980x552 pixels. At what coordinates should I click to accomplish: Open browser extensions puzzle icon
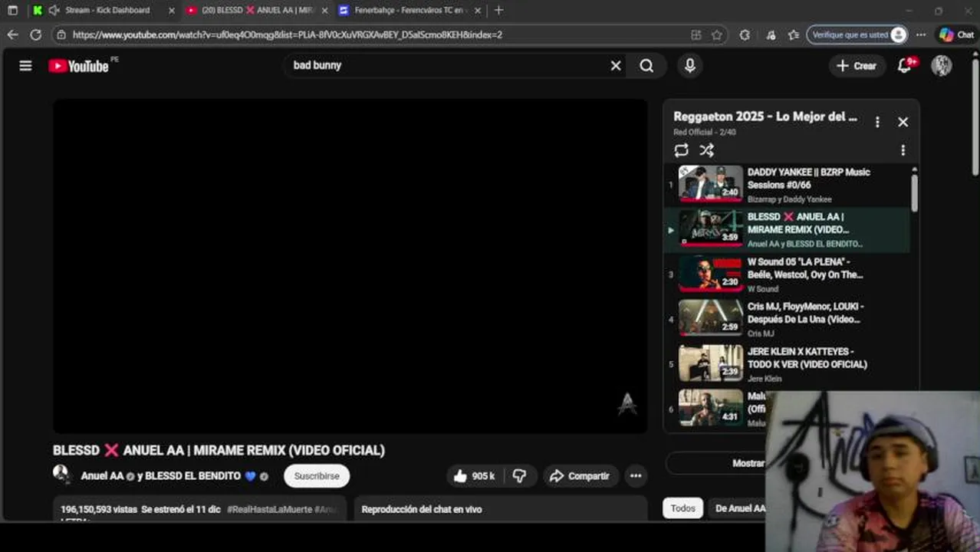pos(745,34)
